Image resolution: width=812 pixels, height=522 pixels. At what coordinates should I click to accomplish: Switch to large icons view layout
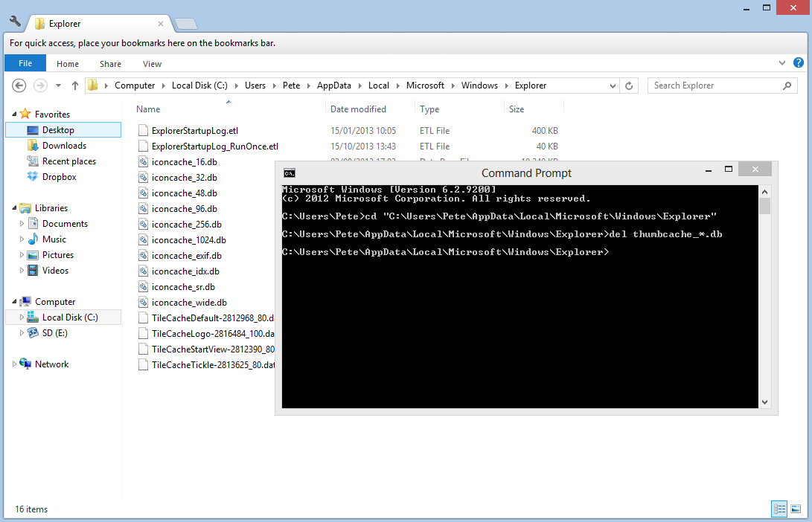(796, 509)
